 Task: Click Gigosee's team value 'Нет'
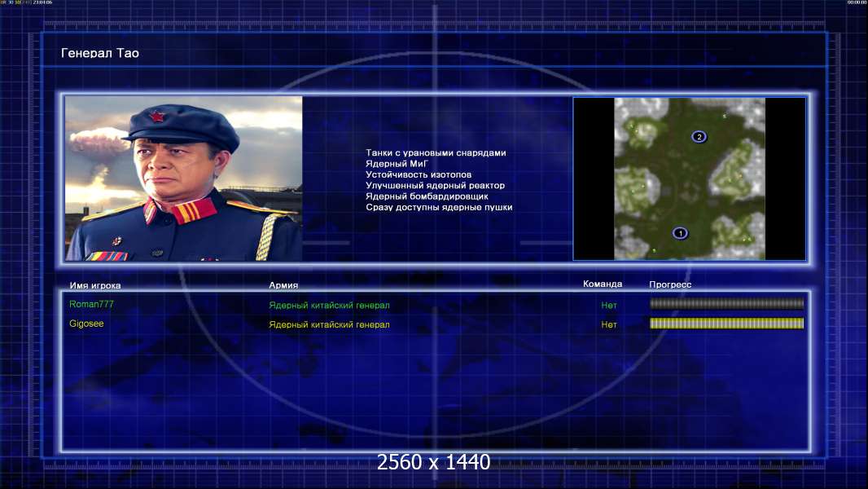609,324
